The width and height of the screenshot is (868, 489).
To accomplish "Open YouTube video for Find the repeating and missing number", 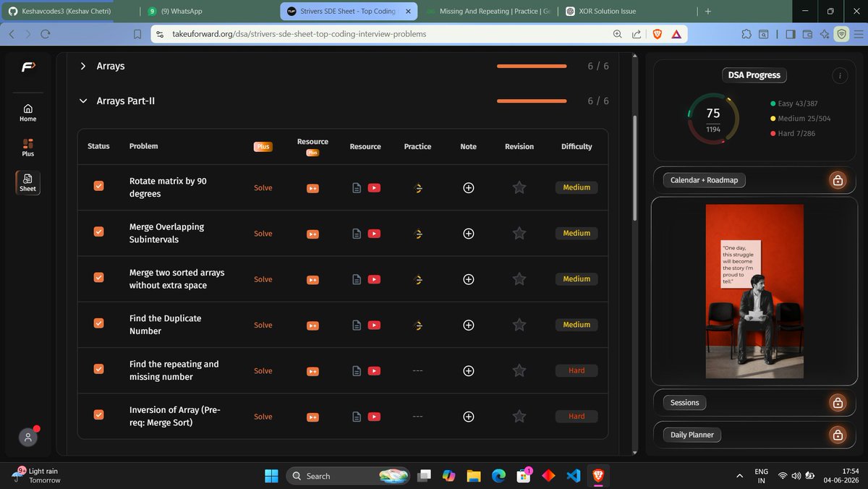I will coord(374,371).
